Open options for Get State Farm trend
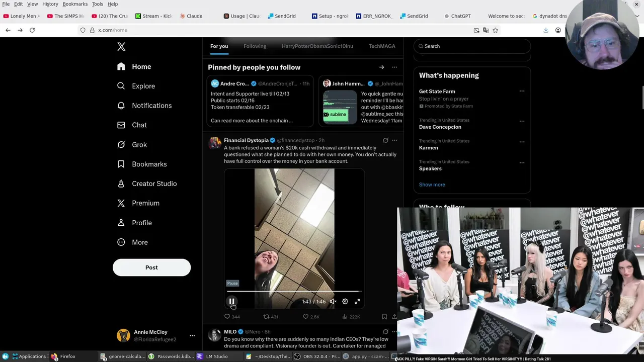Viewport: 644px width, 362px height. 522,92
